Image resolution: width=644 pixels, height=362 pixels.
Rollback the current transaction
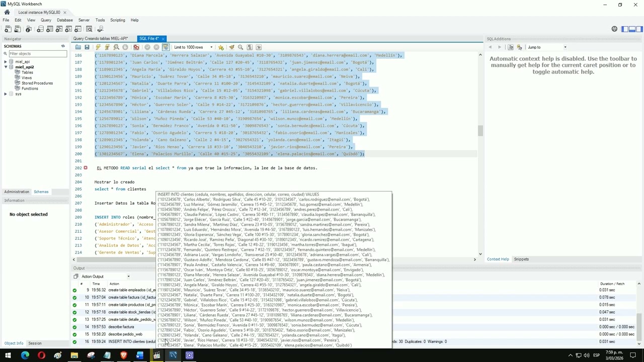[156, 47]
